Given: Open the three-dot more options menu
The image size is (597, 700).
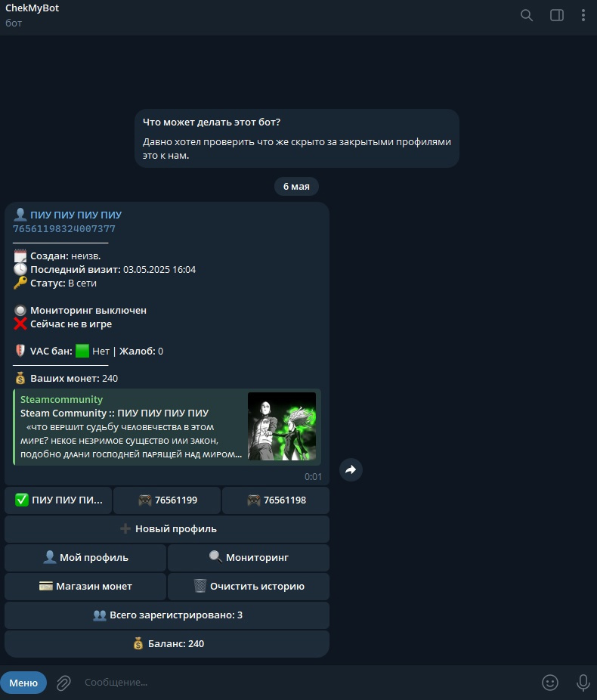Looking at the screenshot, I should click(x=583, y=16).
